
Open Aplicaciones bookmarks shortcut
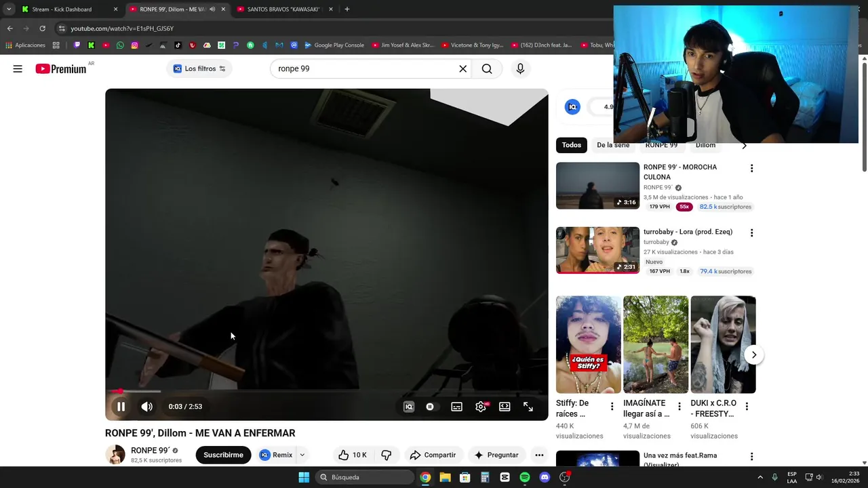coord(25,45)
